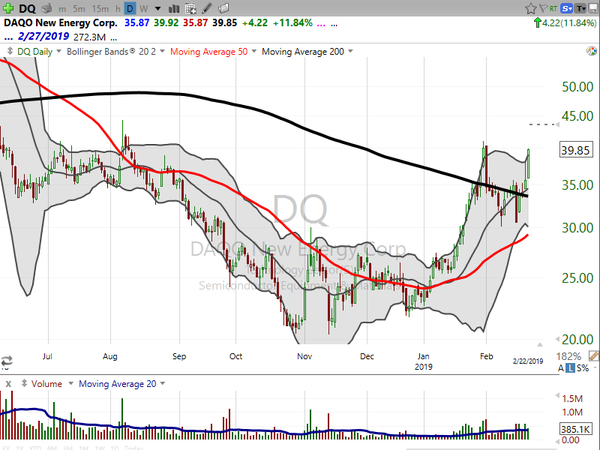Select the Weekly 'W' timeframe
The height and width of the screenshot is (450, 600).
[x=143, y=8]
